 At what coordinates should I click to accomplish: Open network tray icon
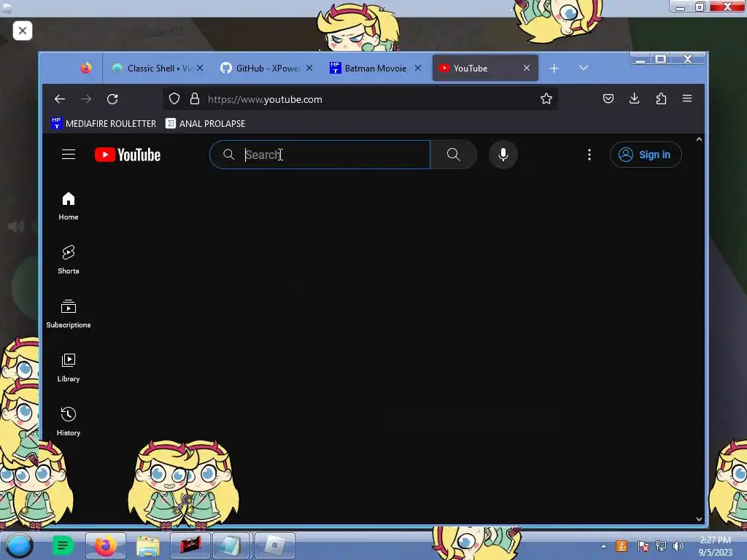tap(661, 546)
